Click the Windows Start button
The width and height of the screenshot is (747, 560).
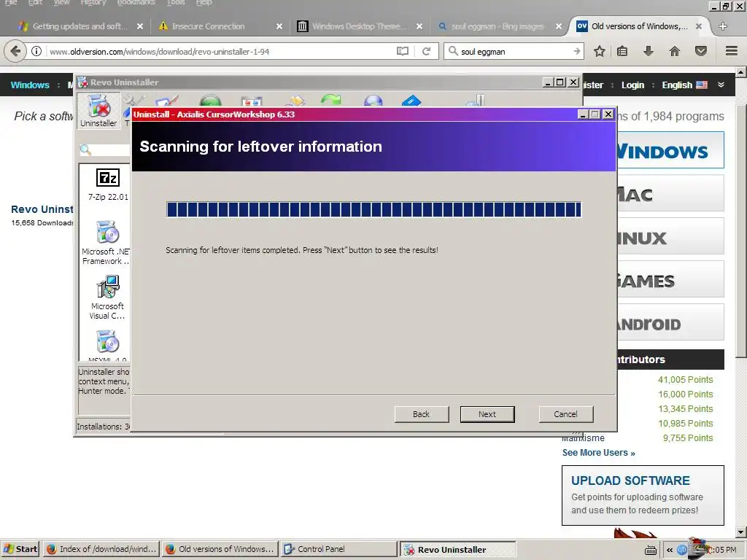click(20, 549)
